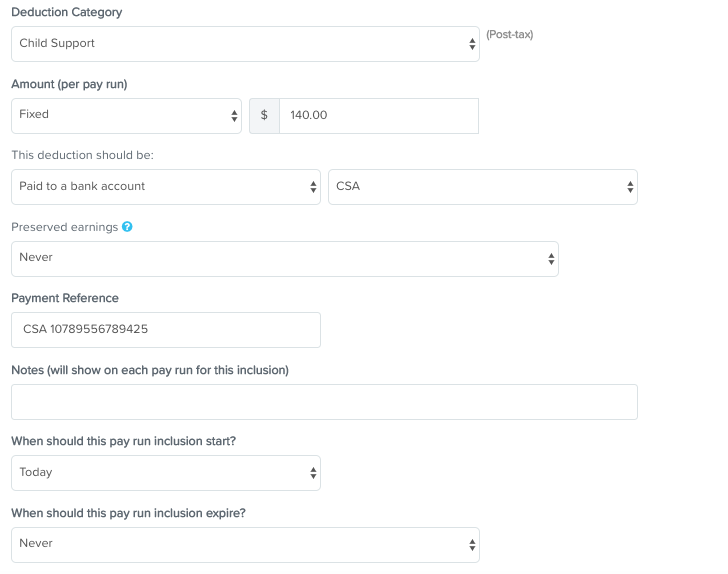Click the arrows on the Fixed select
Image resolution: width=728 pixels, height=574 pixels.
(234, 116)
